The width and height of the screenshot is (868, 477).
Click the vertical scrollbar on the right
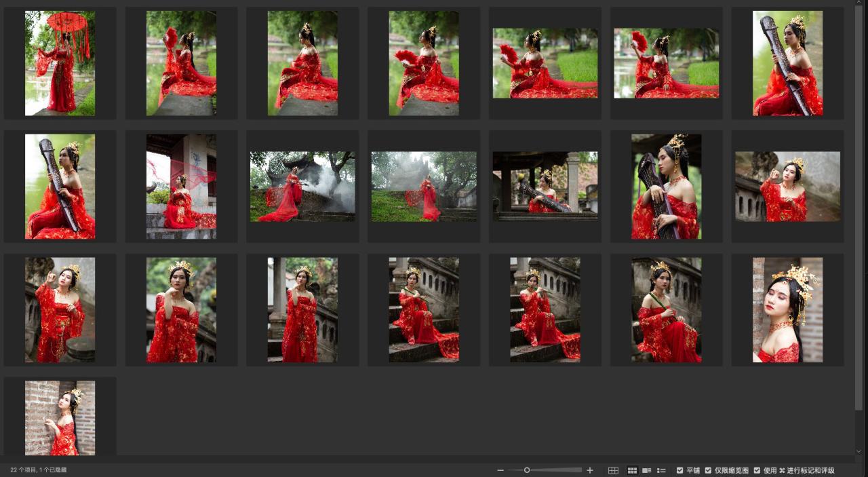(x=859, y=204)
